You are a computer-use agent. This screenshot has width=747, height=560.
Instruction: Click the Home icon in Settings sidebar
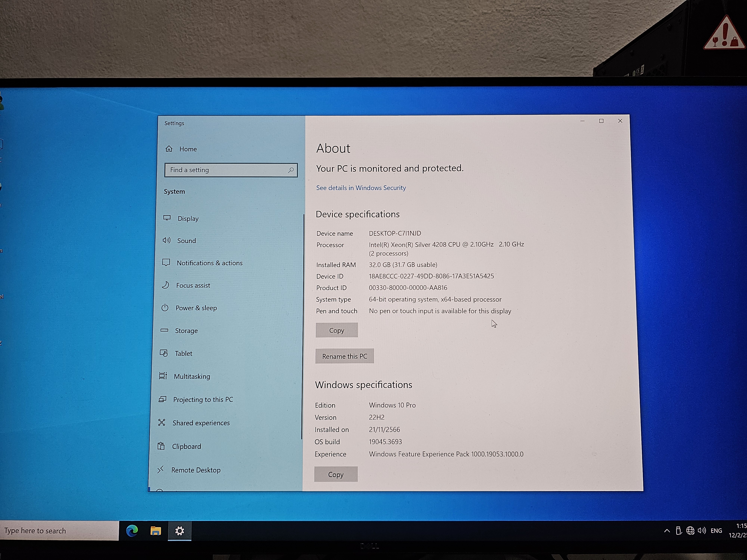169,149
